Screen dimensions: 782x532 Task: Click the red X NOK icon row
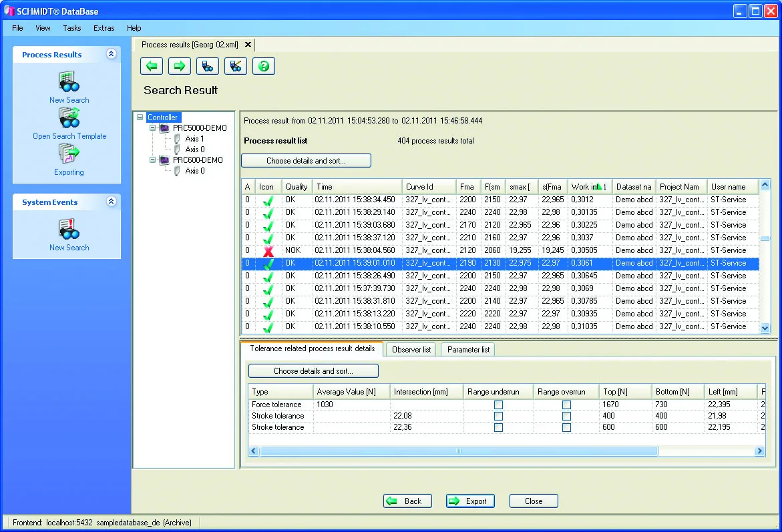point(268,251)
